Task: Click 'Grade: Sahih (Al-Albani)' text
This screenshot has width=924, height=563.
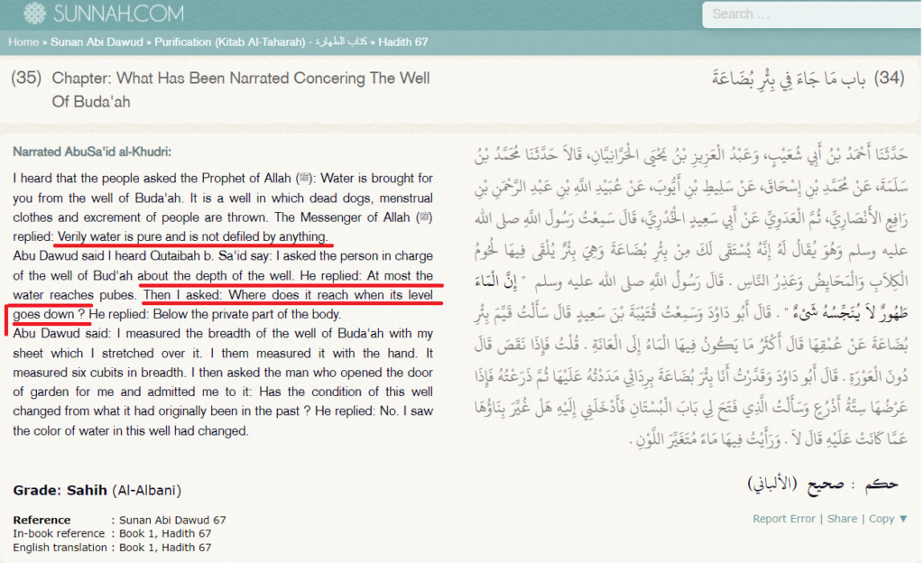Action: point(97,490)
